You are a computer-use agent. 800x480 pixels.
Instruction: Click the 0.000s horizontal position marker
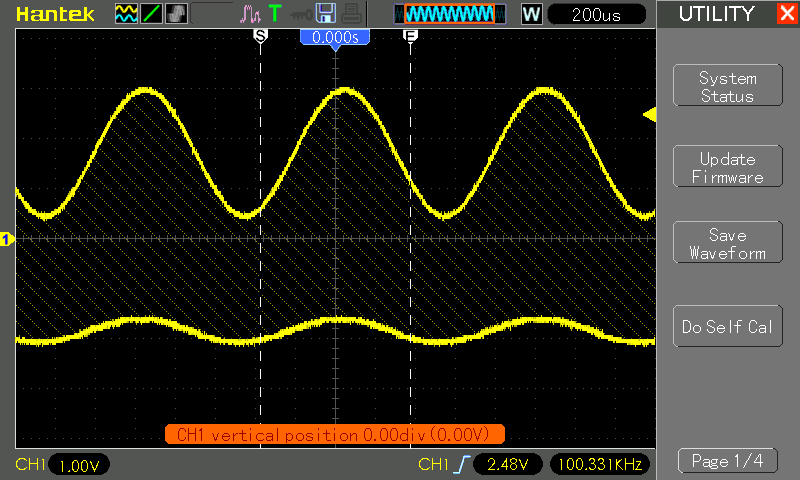click(335, 36)
